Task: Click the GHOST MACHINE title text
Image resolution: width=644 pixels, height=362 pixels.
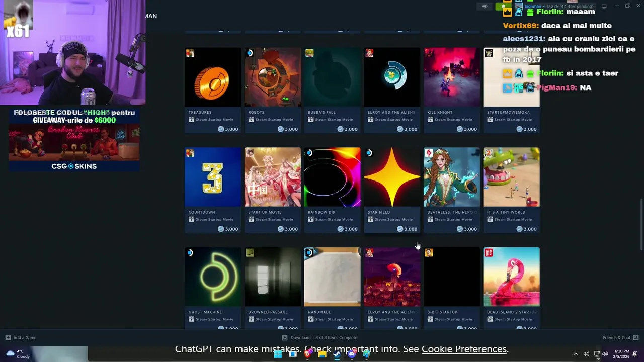Action: tap(205, 312)
